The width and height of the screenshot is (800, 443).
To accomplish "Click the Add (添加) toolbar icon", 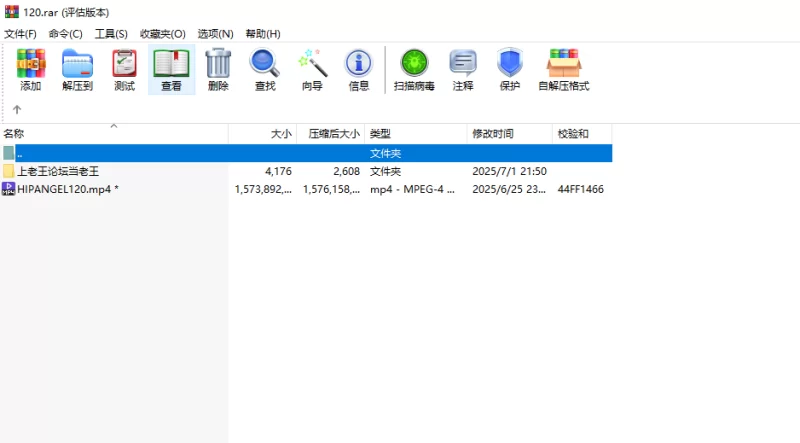I will [31, 63].
